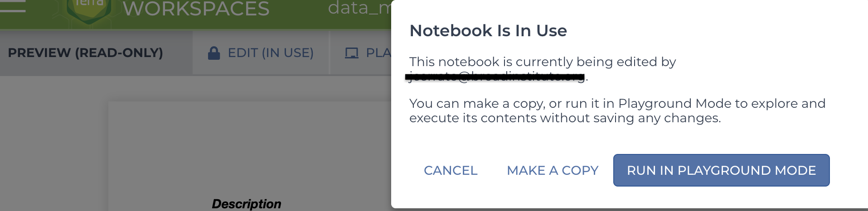Dismiss the dialog with CANCEL

coord(451,170)
